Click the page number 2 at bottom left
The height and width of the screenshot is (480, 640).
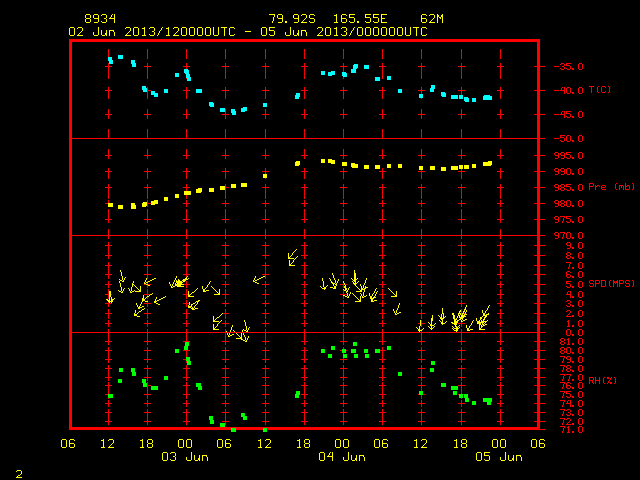coord(19,474)
